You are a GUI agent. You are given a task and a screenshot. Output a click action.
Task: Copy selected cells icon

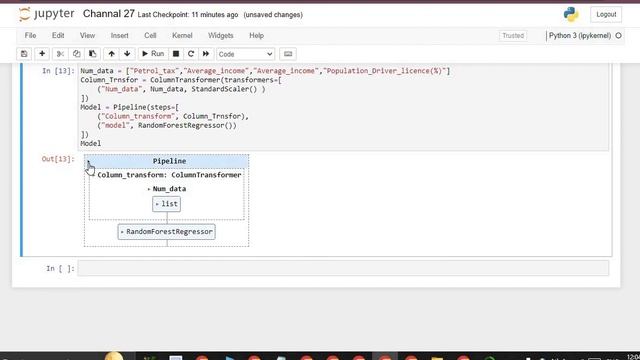click(76, 54)
